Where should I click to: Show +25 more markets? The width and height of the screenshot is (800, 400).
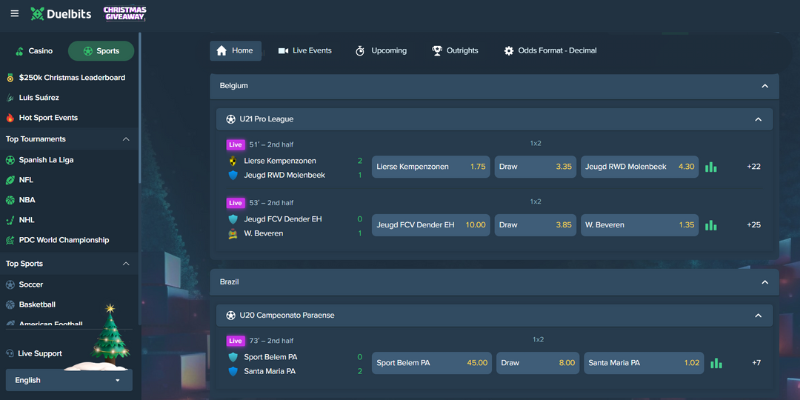(x=754, y=225)
